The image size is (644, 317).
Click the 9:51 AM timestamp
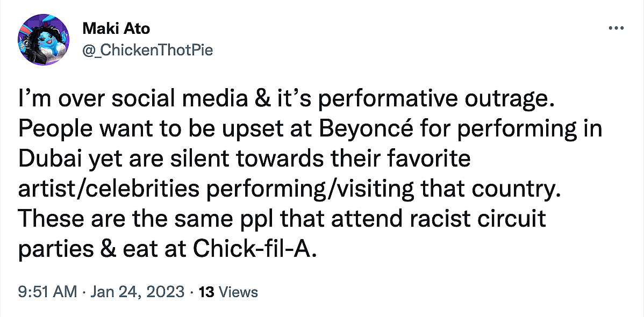[47, 292]
